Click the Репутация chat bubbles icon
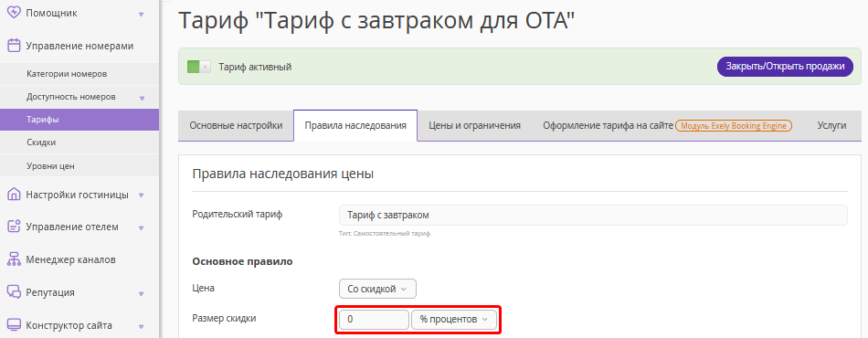 [x=14, y=292]
